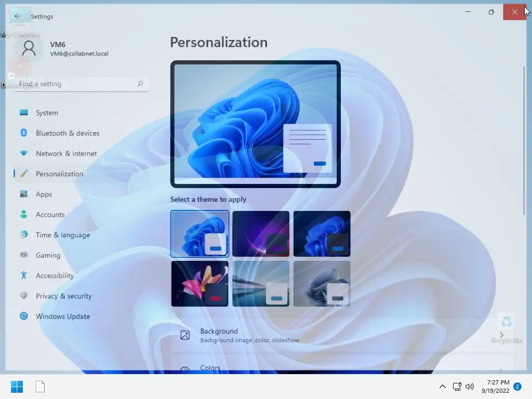The height and width of the screenshot is (399, 532).
Task: Click the settings page vertical scrollbar
Action: coord(524,140)
